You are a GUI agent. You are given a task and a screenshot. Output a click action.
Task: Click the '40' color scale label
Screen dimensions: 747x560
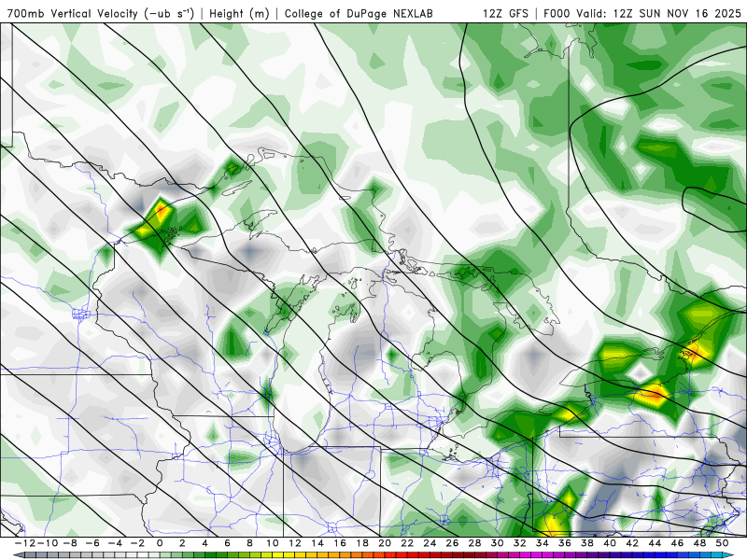tap(611, 543)
